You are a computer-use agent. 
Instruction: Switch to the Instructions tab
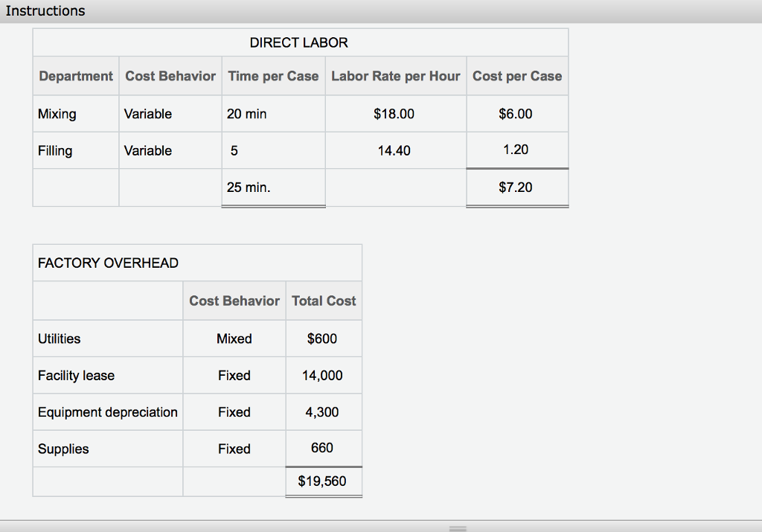click(46, 10)
